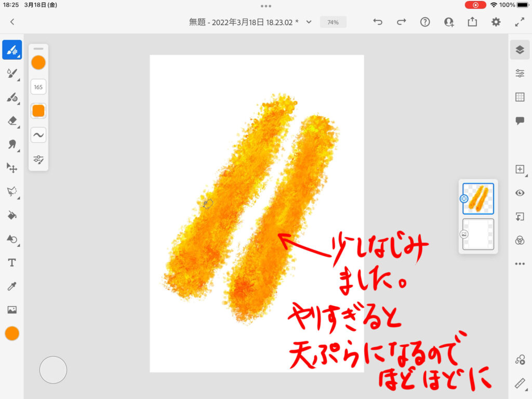Pick the Lasso selection tool
The width and height of the screenshot is (532, 399).
coord(12,191)
